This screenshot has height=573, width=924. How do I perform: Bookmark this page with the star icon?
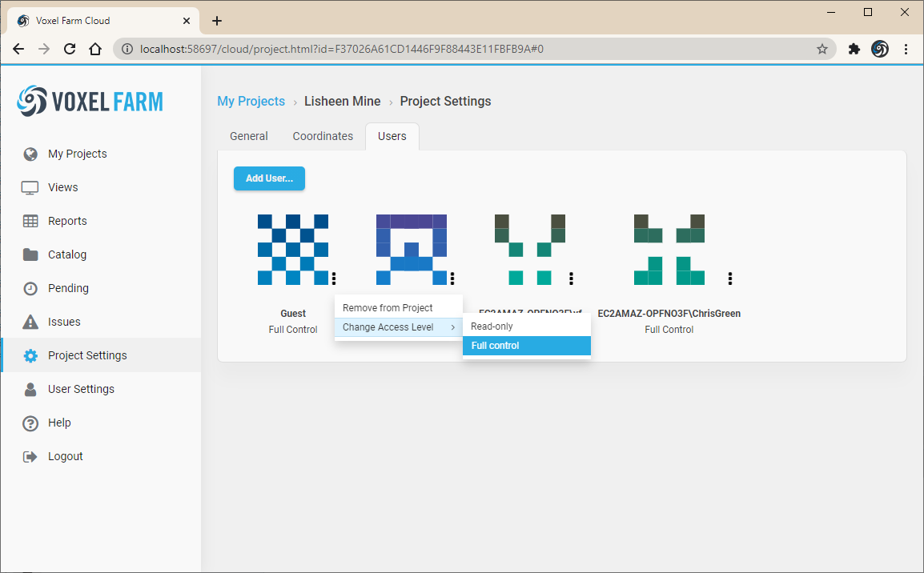pyautogui.click(x=822, y=49)
